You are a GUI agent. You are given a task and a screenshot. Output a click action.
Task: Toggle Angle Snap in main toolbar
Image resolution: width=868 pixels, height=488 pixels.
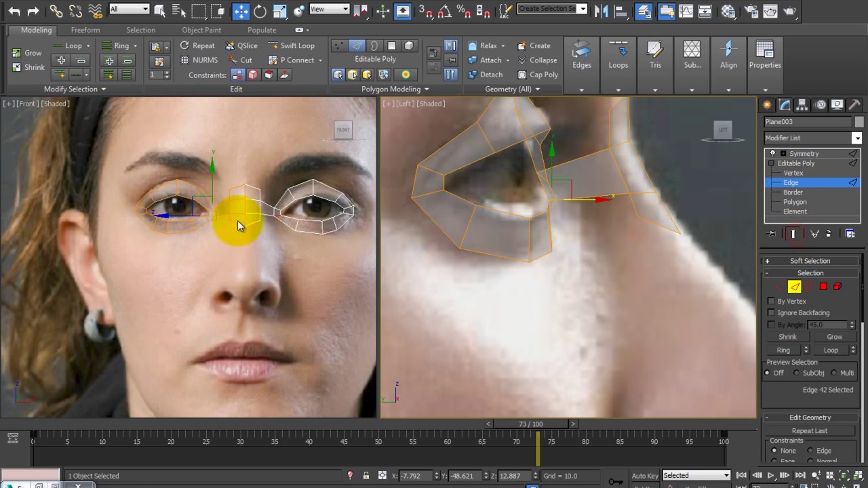coord(446,10)
